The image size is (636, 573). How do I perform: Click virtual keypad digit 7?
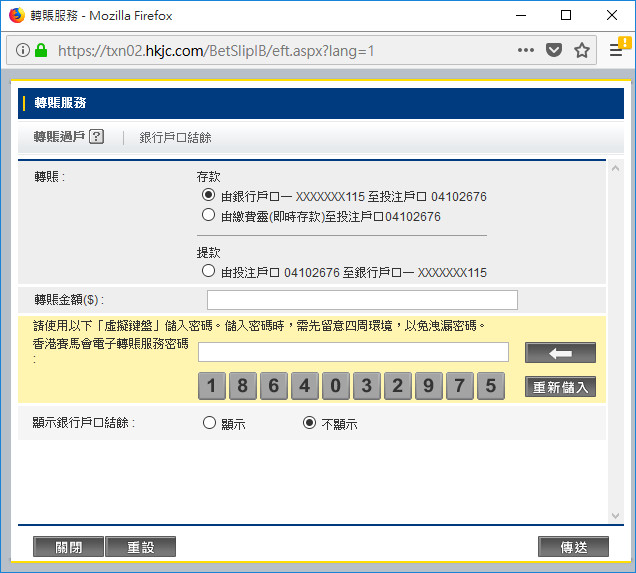click(460, 386)
